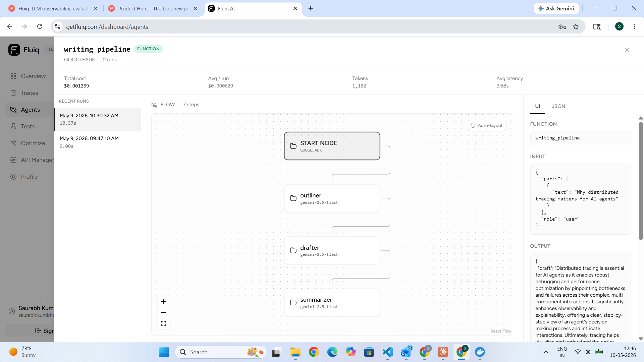Screen dimensions: 644x362
Task: Switch to the JSON tab
Action: pyautogui.click(x=558, y=106)
